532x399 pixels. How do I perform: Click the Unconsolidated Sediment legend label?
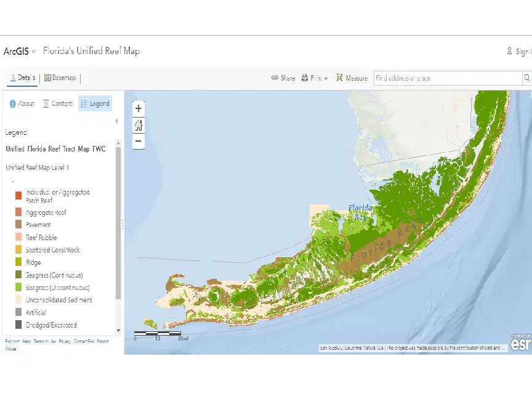pyautogui.click(x=59, y=300)
